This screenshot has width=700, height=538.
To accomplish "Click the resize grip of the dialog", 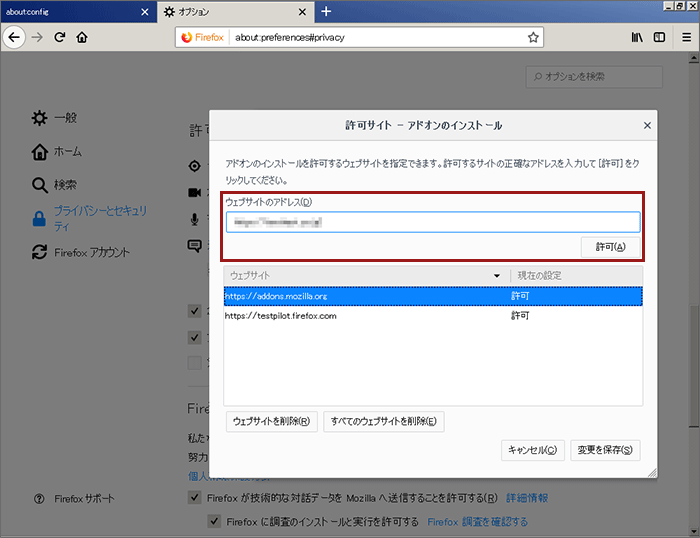I will coord(652,473).
